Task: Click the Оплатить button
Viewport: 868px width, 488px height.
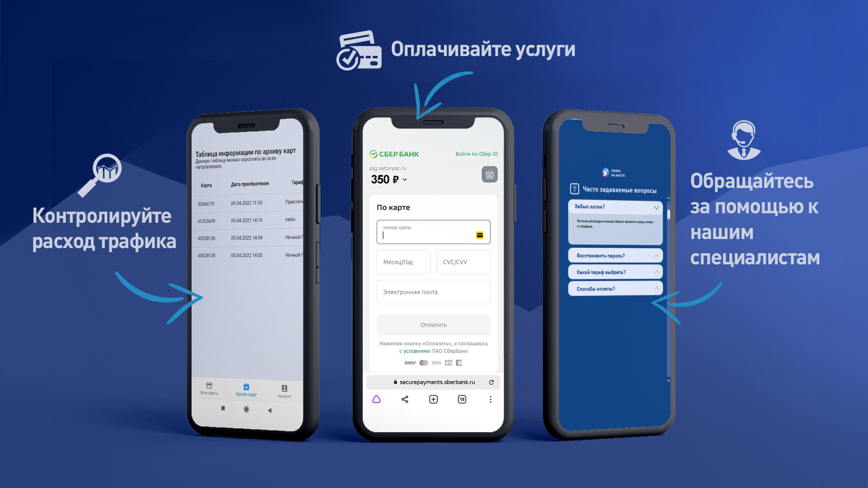Action: click(x=434, y=324)
